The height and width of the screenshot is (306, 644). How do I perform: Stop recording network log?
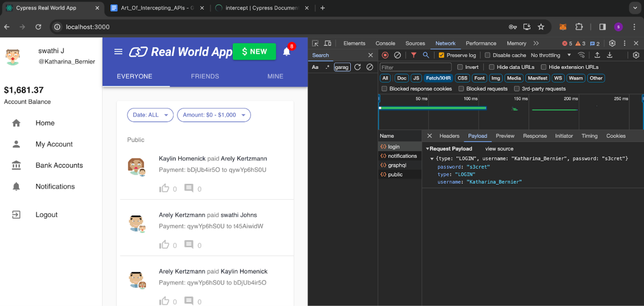click(x=385, y=55)
